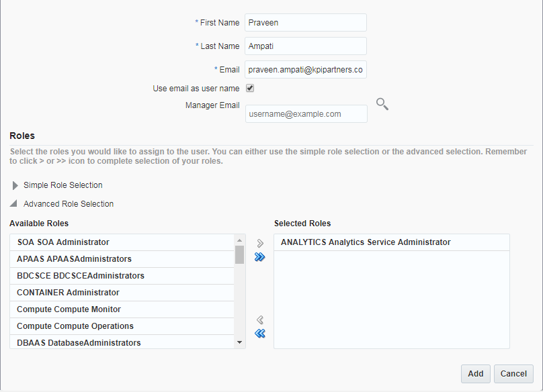Viewport: 543px width, 392px height.
Task: Select BDCSCE BDCSCEAdministrators in Available Roles
Action: 80,276
